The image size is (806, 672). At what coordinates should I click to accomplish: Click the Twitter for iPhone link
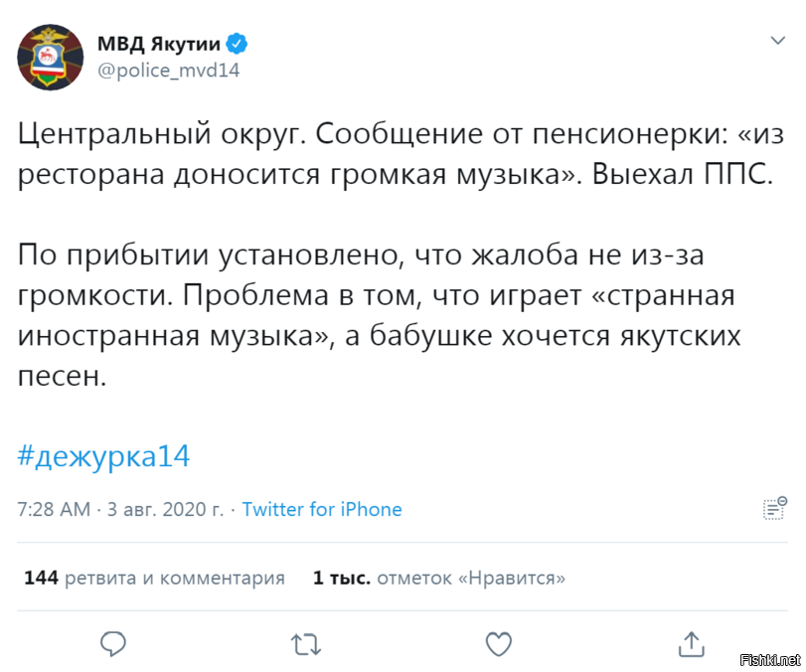coord(322,509)
